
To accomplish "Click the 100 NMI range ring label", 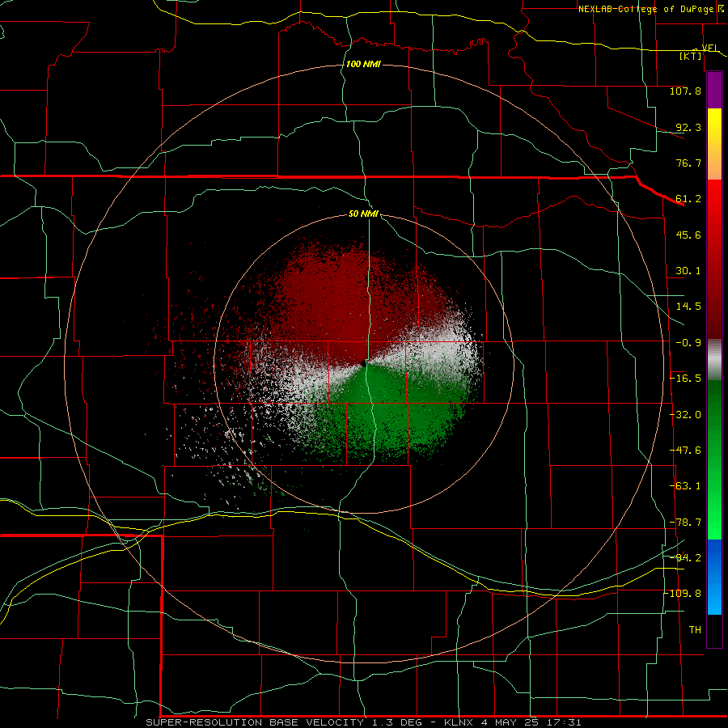I will tap(363, 64).
